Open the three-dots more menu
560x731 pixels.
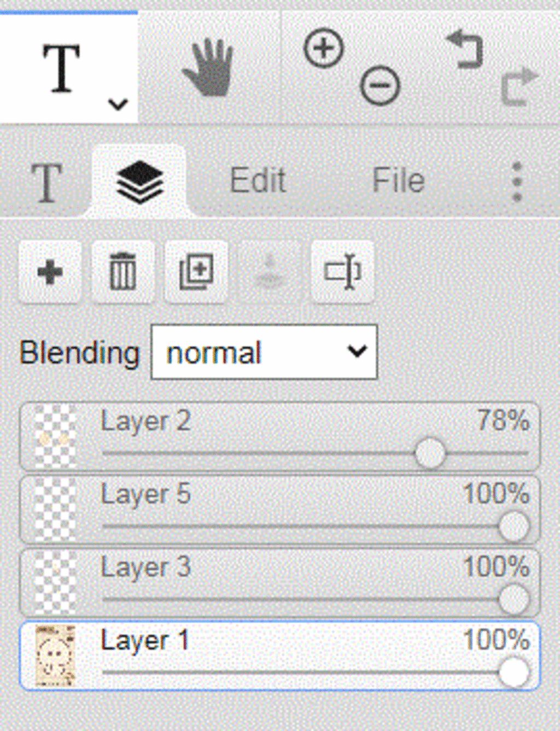pyautogui.click(x=517, y=182)
